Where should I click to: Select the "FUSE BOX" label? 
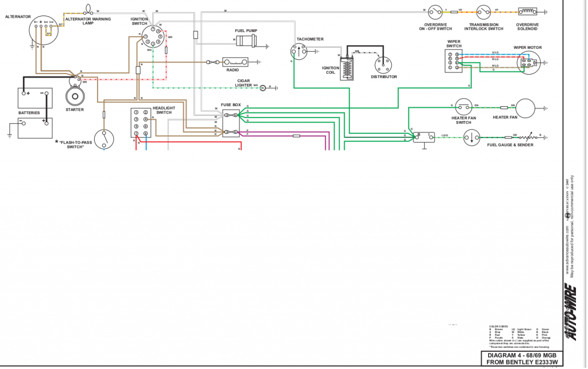click(x=231, y=105)
